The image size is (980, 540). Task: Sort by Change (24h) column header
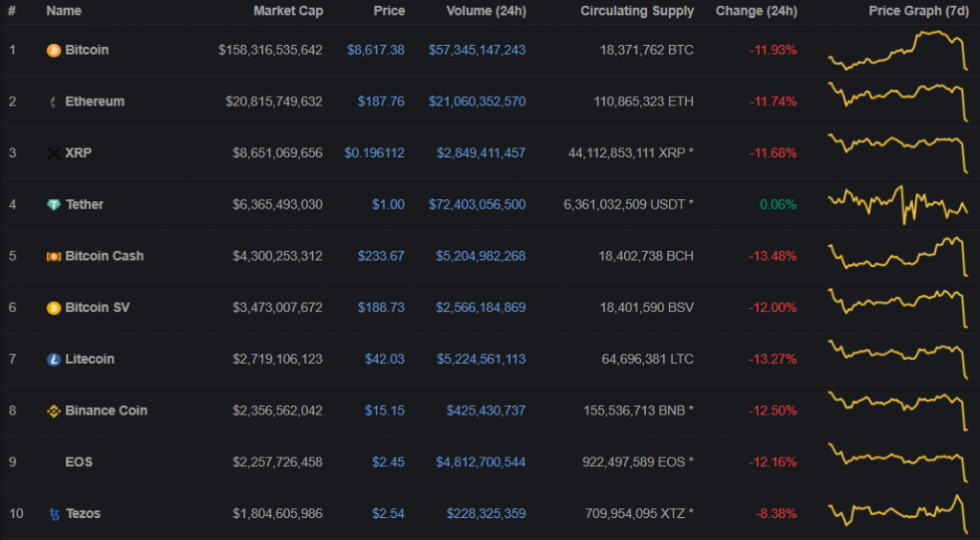[756, 11]
